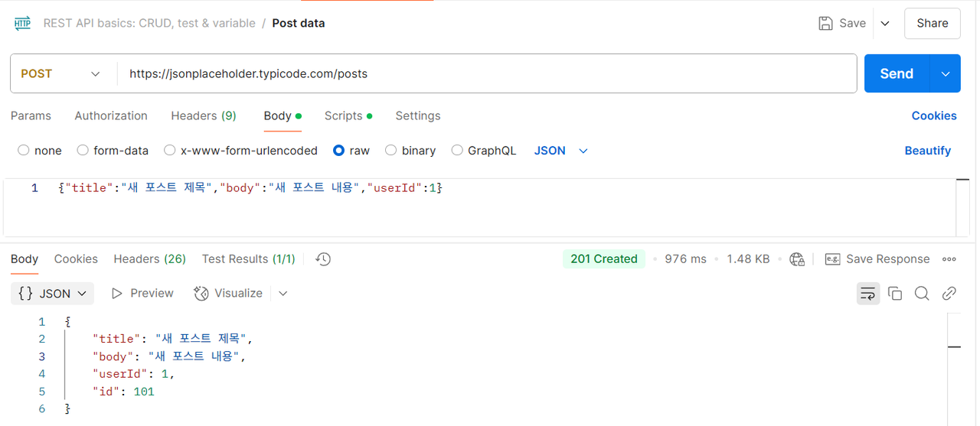Click the Share button

coord(933,23)
